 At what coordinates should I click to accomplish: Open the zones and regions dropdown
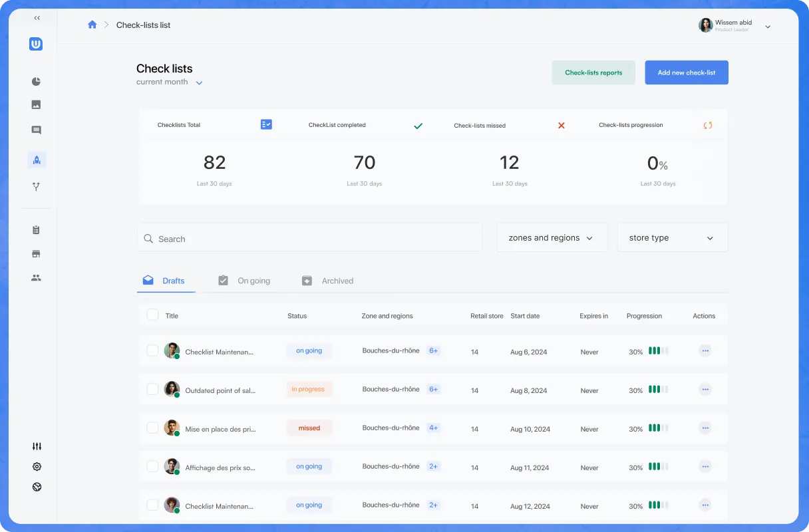[x=552, y=238]
